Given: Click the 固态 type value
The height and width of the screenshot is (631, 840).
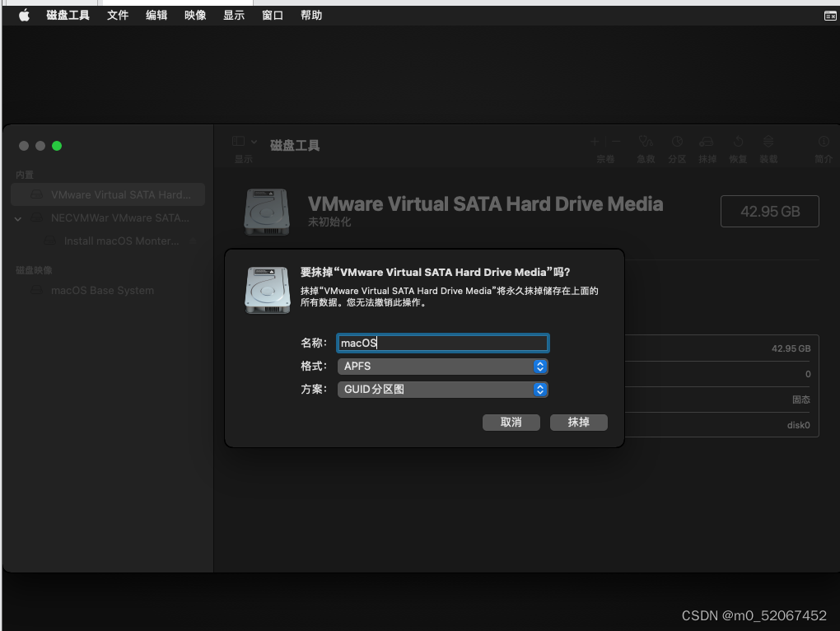Looking at the screenshot, I should click(801, 400).
